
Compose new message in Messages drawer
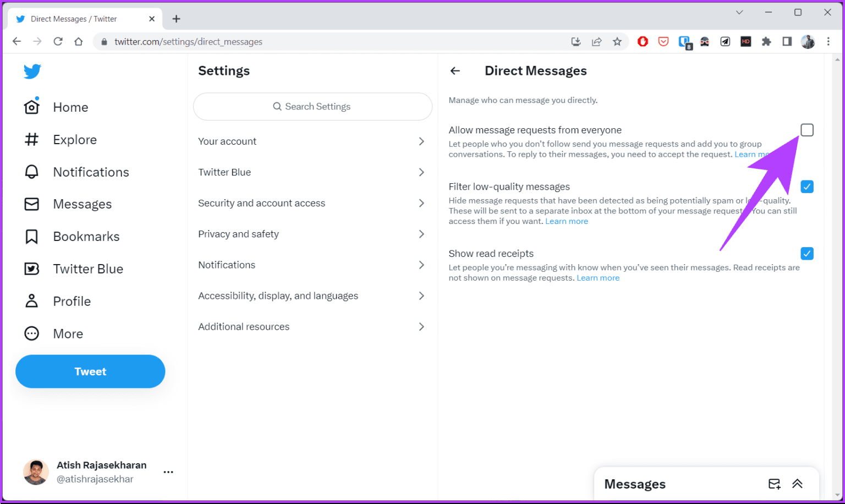tap(775, 484)
